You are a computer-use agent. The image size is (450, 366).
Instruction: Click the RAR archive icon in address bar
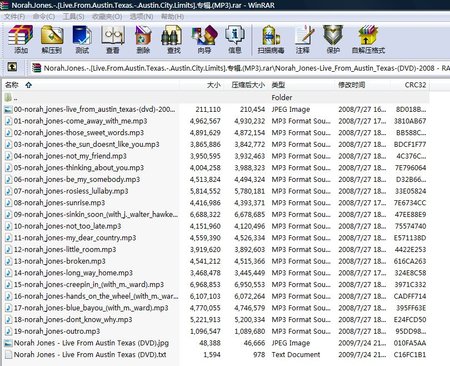[36, 68]
